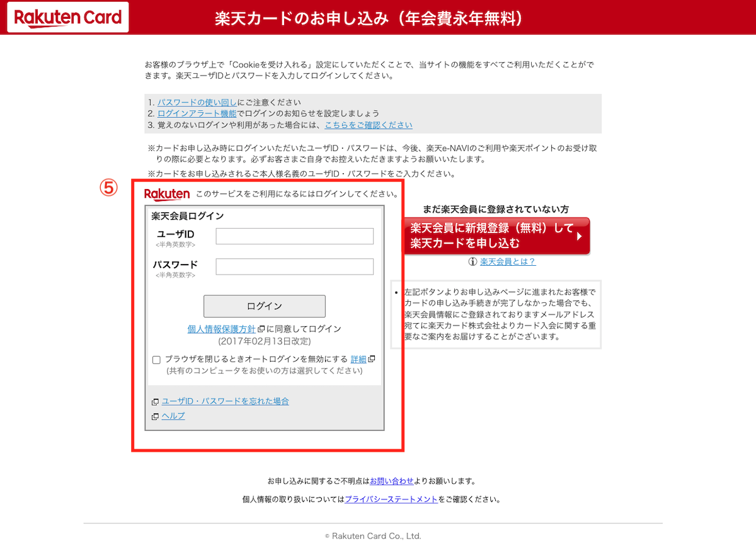Open the ログインアラート機能 link
This screenshot has width=756, height=548.
pos(197,113)
